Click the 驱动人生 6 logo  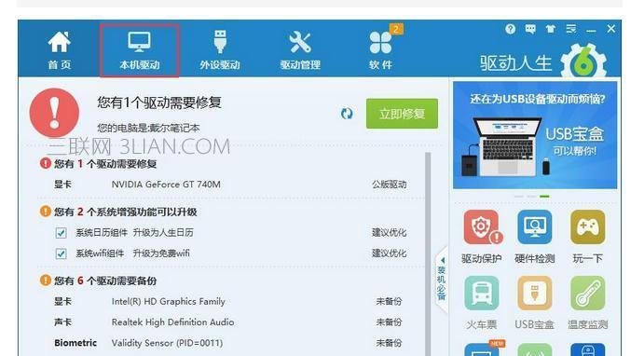point(543,62)
